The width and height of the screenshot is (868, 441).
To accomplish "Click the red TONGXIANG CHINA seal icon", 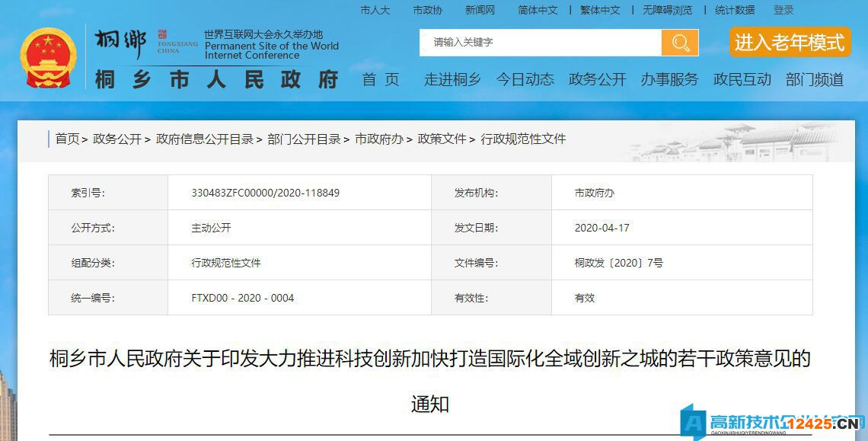I will (162, 34).
